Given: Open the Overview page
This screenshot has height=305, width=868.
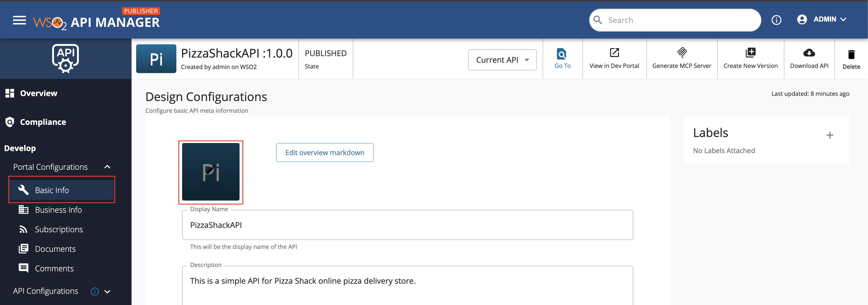Looking at the screenshot, I should pos(38,94).
